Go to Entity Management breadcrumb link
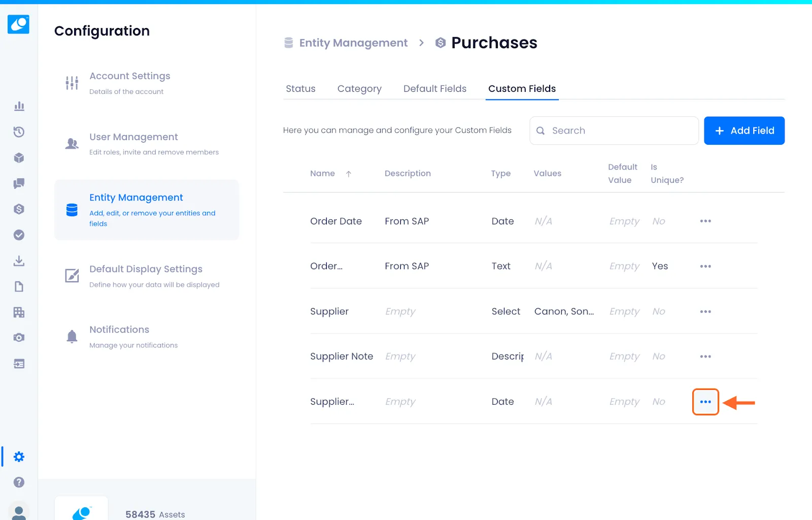Screen dimensions: 812x520 [x=353, y=43]
